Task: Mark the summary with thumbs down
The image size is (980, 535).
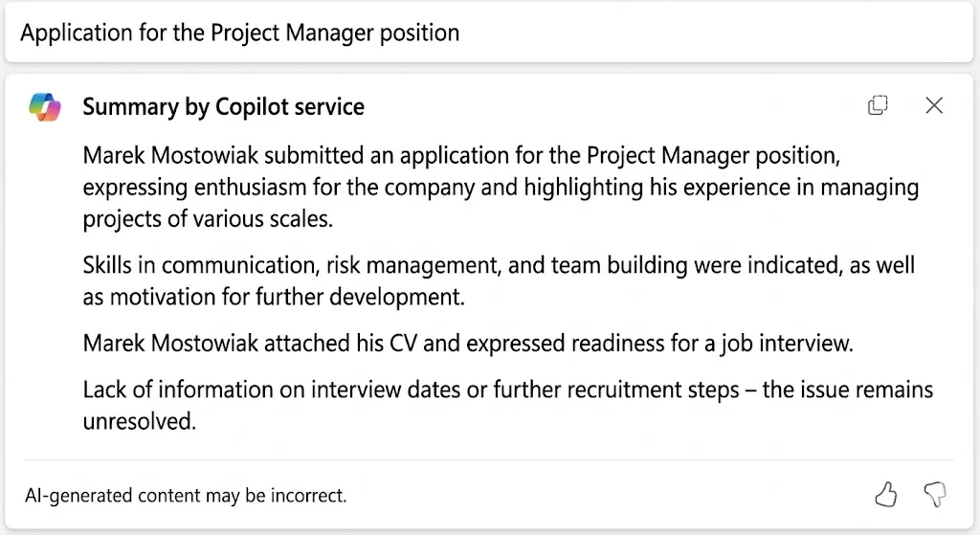Action: click(935, 495)
